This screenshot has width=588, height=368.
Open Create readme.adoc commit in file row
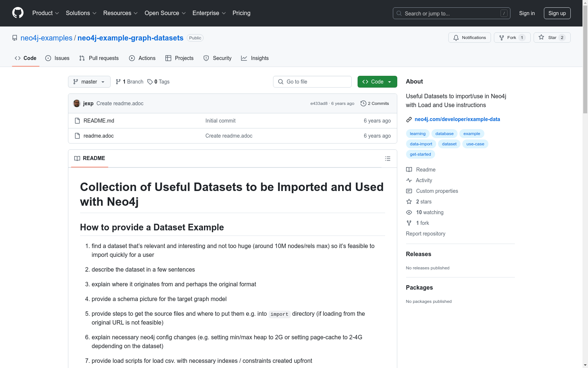tap(229, 136)
